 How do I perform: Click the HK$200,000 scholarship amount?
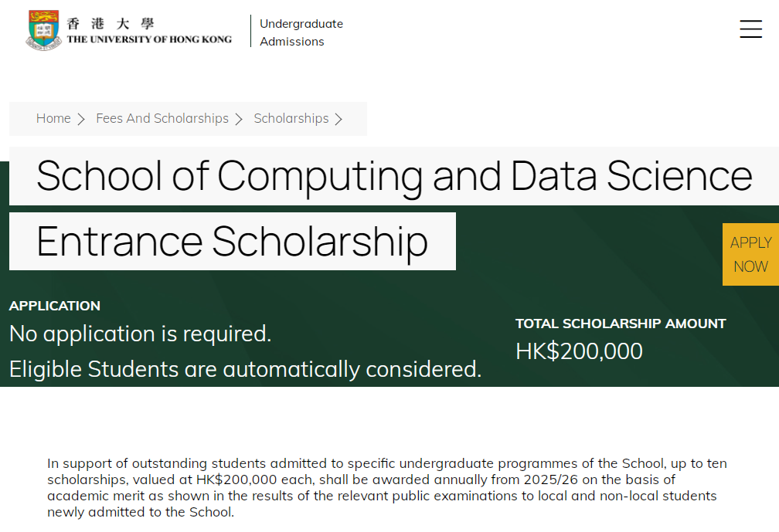579,351
